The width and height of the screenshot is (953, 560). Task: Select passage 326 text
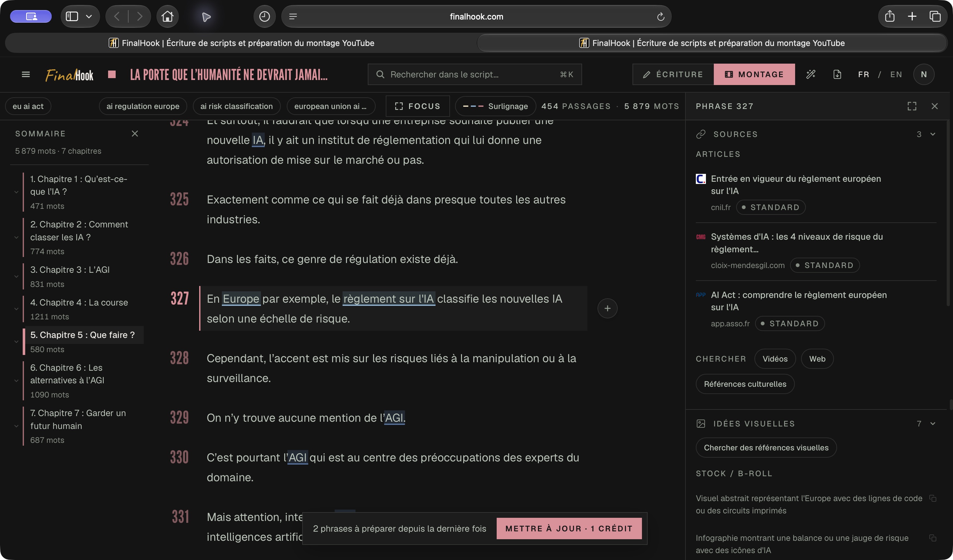pos(332,259)
